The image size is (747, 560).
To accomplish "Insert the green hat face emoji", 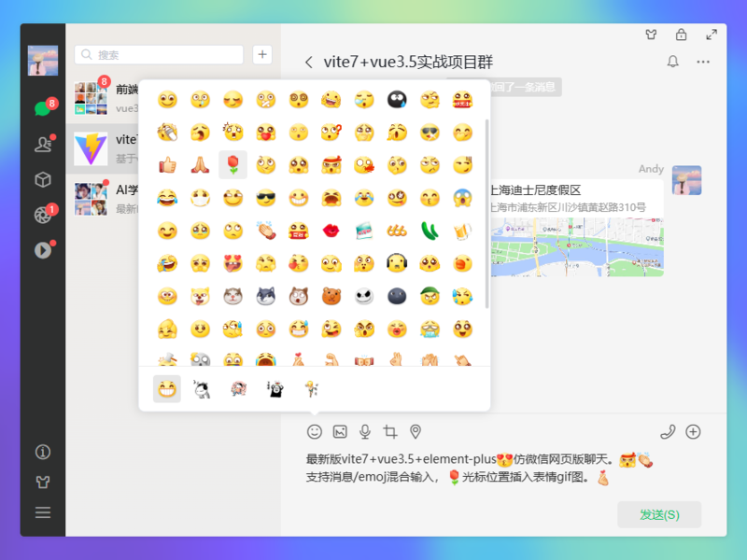I will [x=430, y=296].
